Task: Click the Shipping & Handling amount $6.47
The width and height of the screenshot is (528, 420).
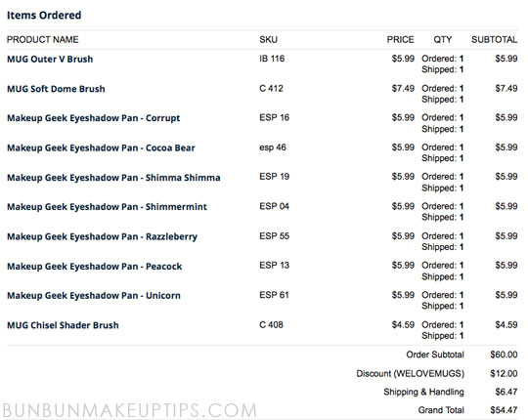Action: coord(506,392)
